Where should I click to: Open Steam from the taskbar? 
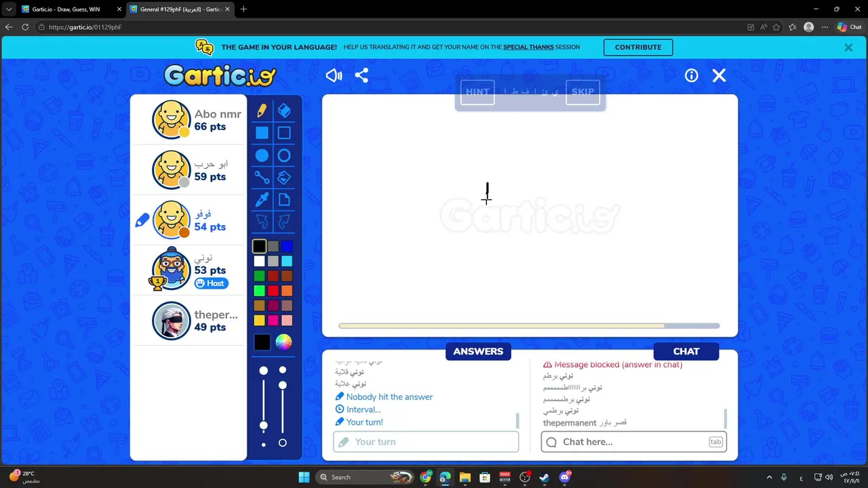pos(544,477)
